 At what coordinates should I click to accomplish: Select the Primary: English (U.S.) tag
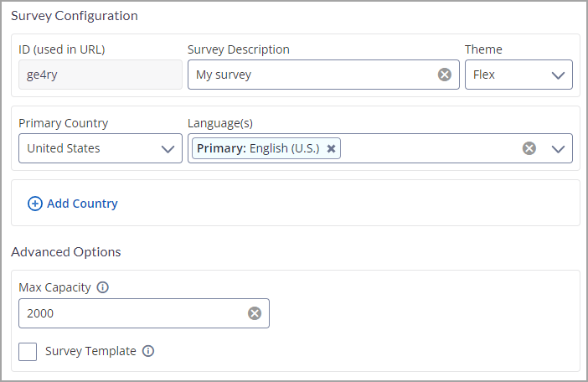tap(258, 148)
